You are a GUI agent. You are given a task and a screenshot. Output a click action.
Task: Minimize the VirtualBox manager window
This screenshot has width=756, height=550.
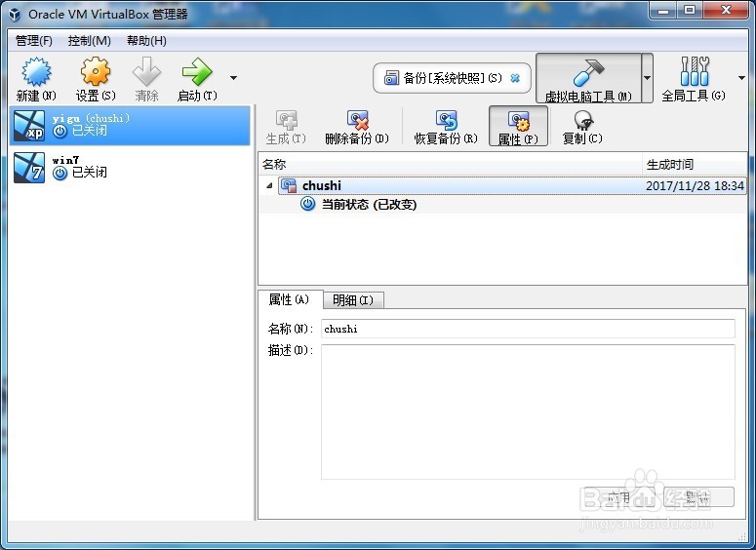(x=663, y=10)
